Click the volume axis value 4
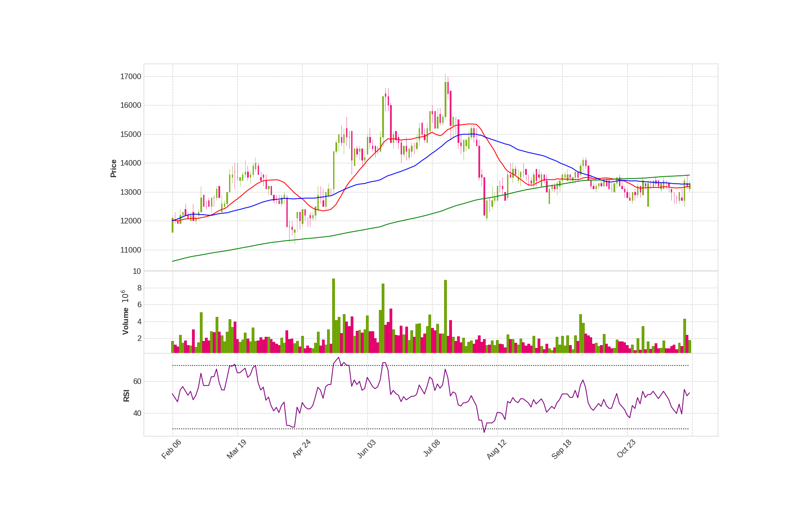Image resolution: width=798 pixels, height=532 pixels. [139, 322]
